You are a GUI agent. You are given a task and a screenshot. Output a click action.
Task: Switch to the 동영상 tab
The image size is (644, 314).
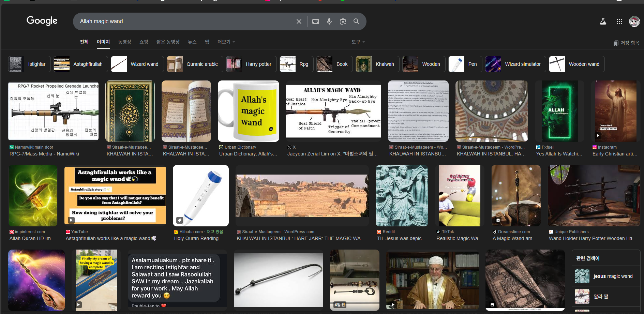tap(124, 42)
